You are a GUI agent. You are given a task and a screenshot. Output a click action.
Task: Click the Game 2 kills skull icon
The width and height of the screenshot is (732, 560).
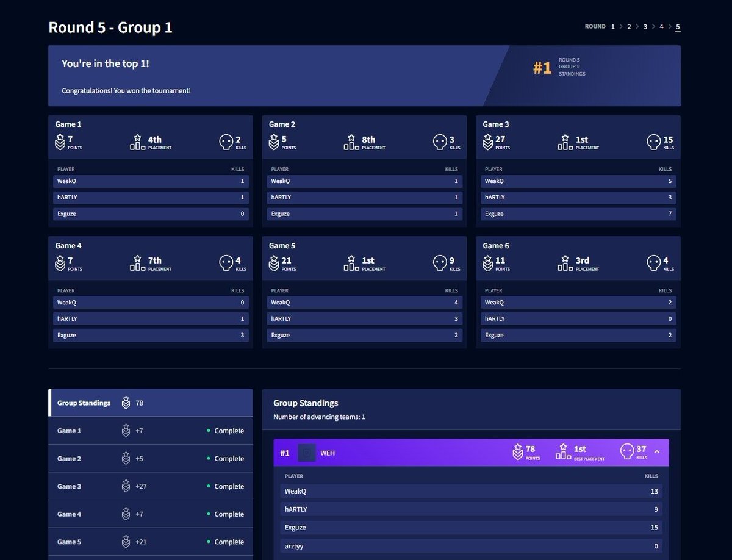440,142
